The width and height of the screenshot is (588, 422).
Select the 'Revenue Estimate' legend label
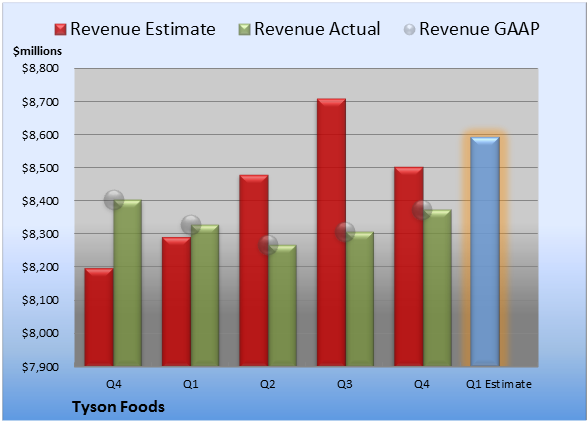point(143,29)
